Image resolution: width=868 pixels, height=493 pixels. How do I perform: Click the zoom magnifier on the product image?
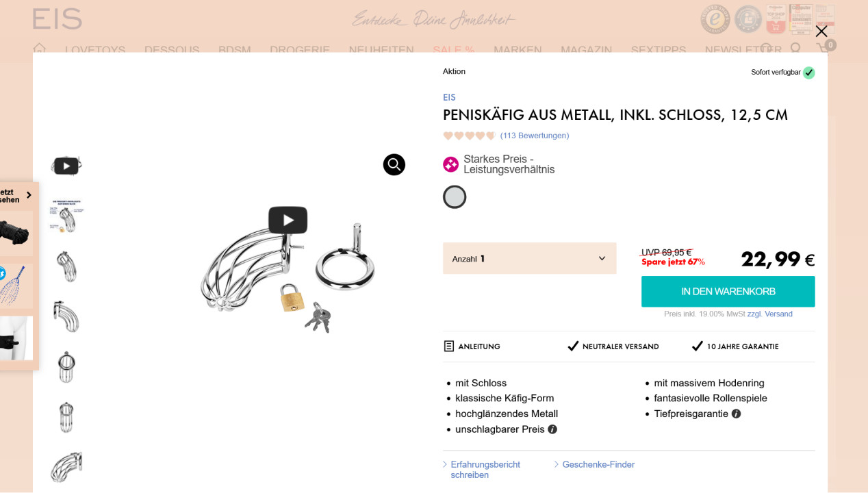[x=394, y=164]
